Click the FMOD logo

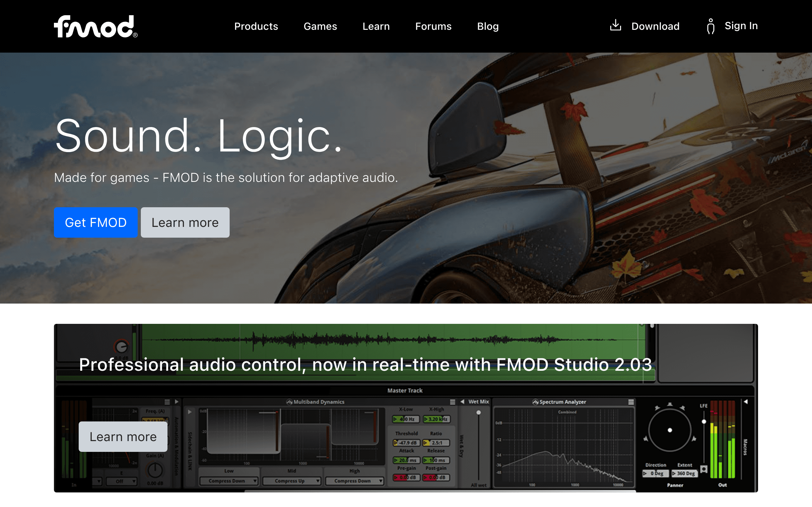pos(95,27)
